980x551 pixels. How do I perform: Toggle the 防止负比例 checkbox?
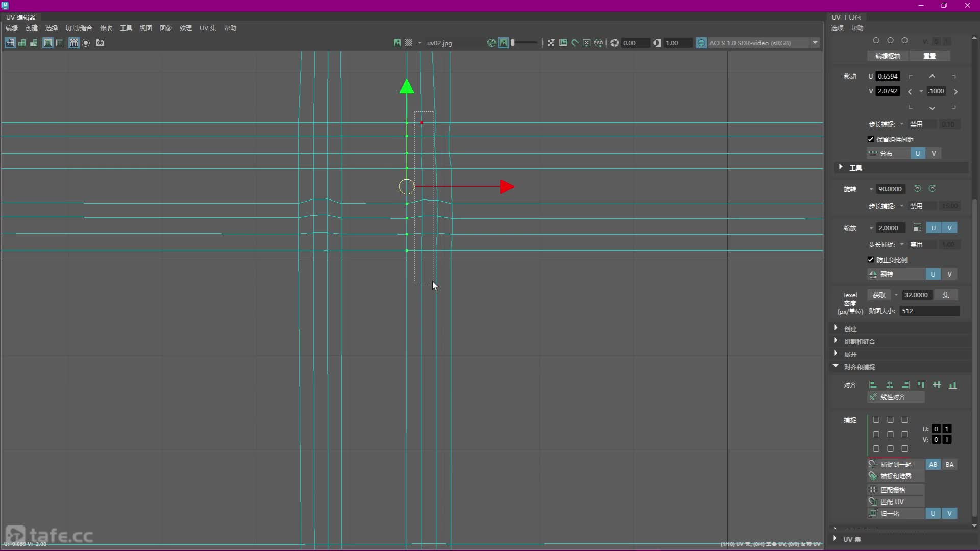click(871, 260)
